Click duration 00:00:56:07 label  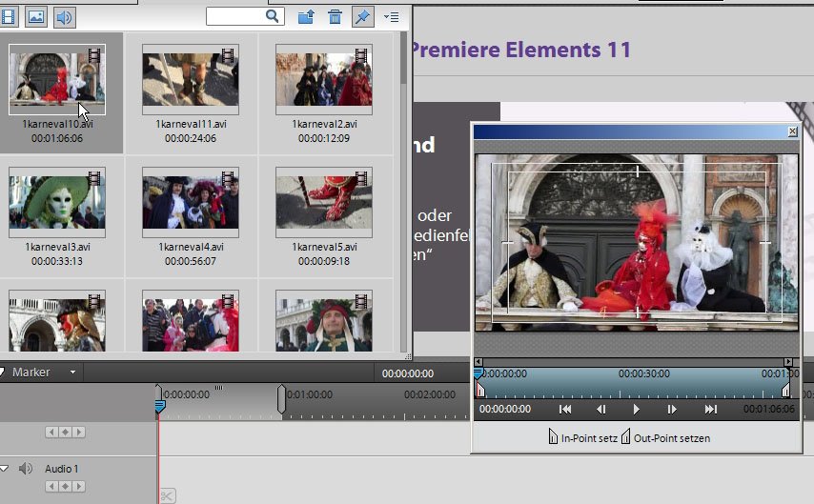[x=191, y=262]
